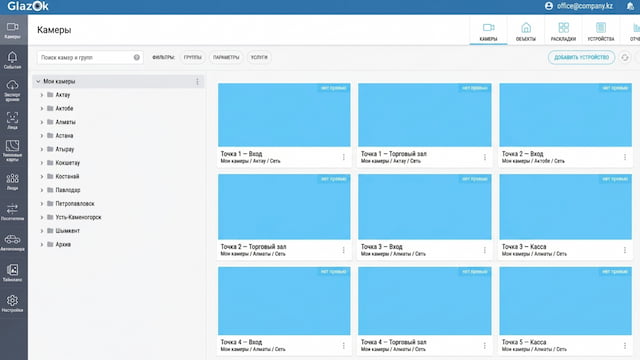This screenshot has width=640, height=360.
Task: Open the Посетители arrows section in the sidebar
Action: pyautogui.click(x=13, y=212)
